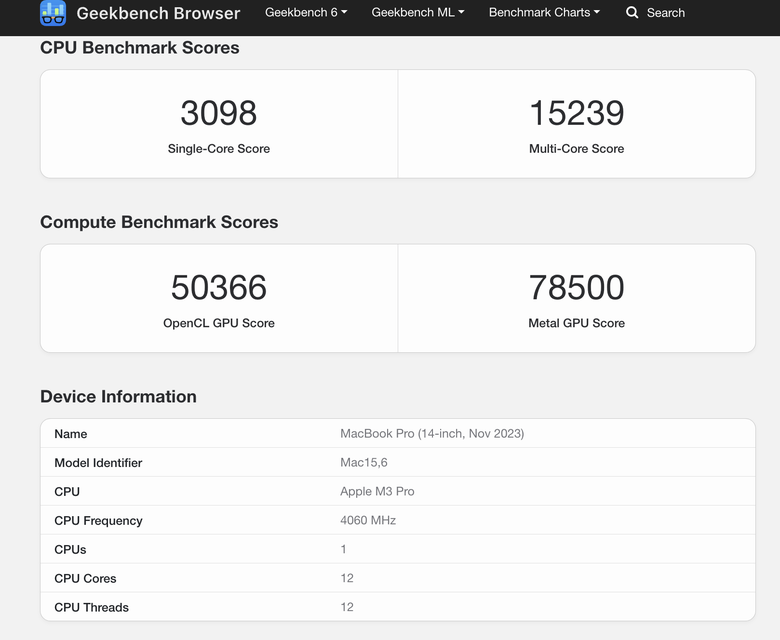Click the Compute Benchmark Scores heading
The image size is (780, 640).
pos(159,222)
